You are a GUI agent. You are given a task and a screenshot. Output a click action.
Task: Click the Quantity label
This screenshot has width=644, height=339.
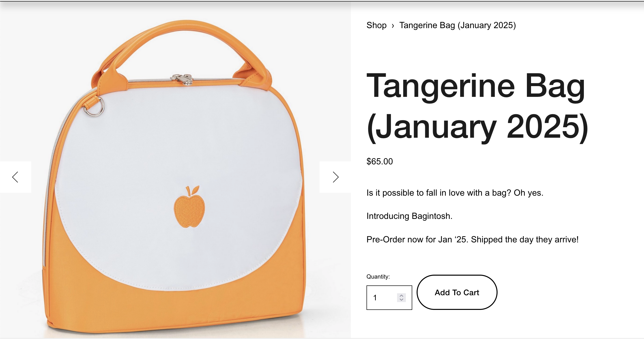coord(378,276)
